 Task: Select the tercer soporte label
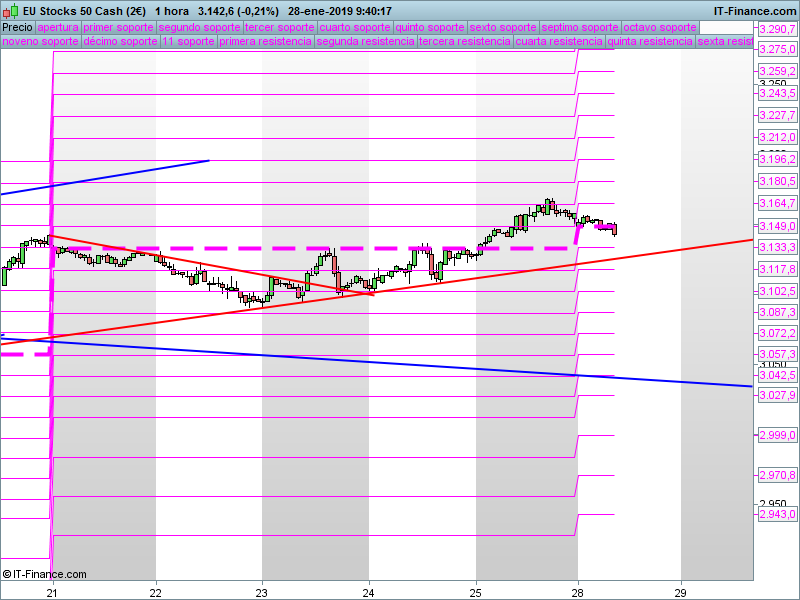tap(280, 28)
